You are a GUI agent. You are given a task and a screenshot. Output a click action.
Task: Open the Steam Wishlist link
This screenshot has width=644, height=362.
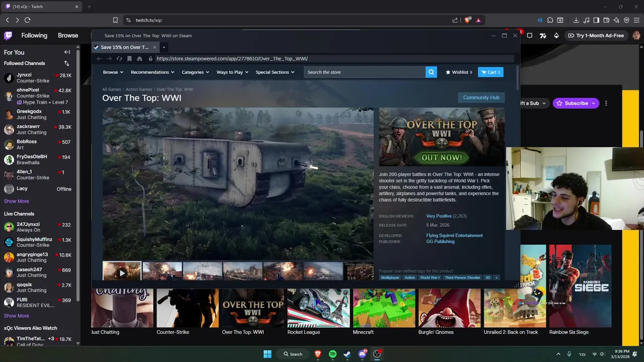pos(459,72)
